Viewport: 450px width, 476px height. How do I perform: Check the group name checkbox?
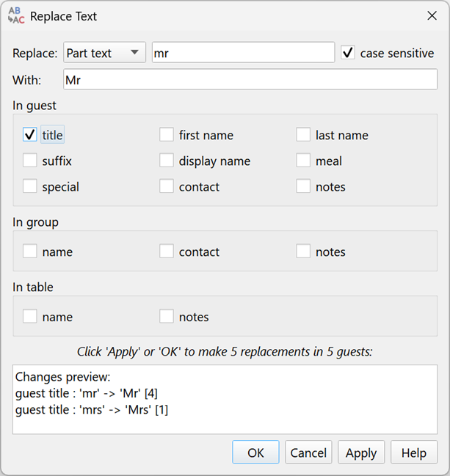pos(30,252)
